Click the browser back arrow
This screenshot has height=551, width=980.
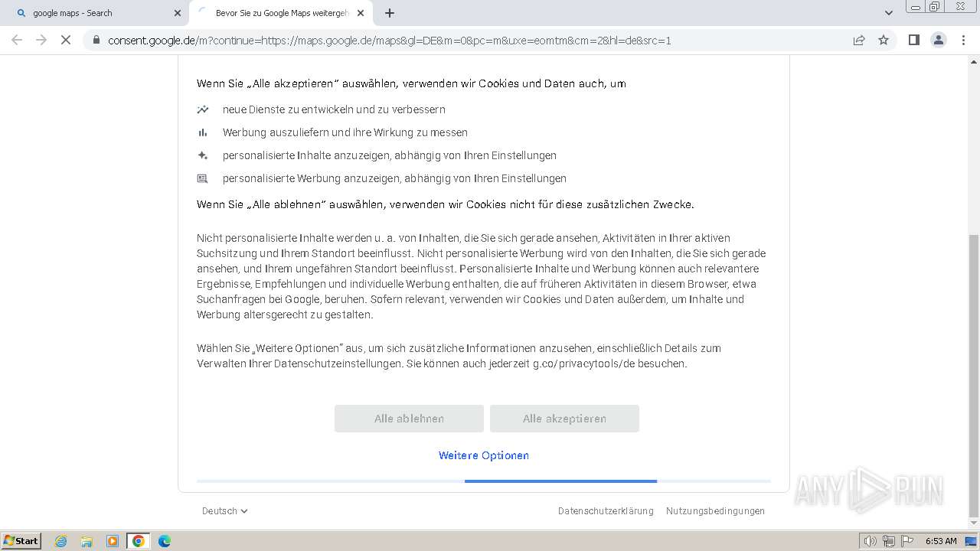[x=17, y=40]
